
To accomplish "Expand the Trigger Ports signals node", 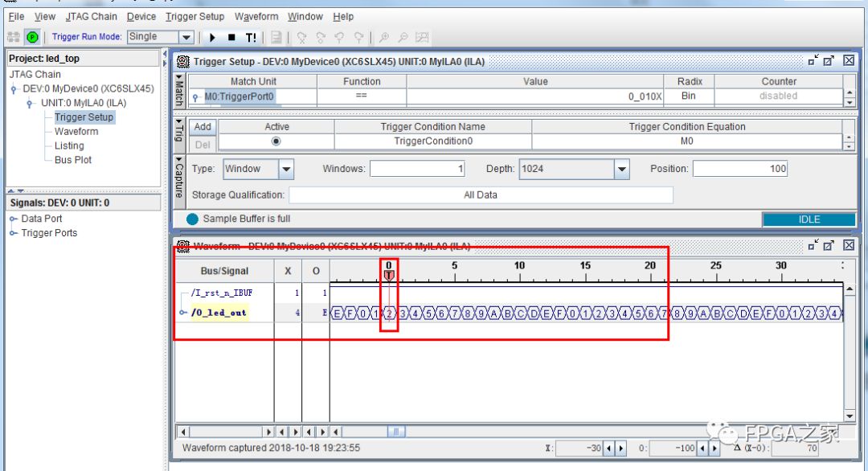I will click(14, 234).
